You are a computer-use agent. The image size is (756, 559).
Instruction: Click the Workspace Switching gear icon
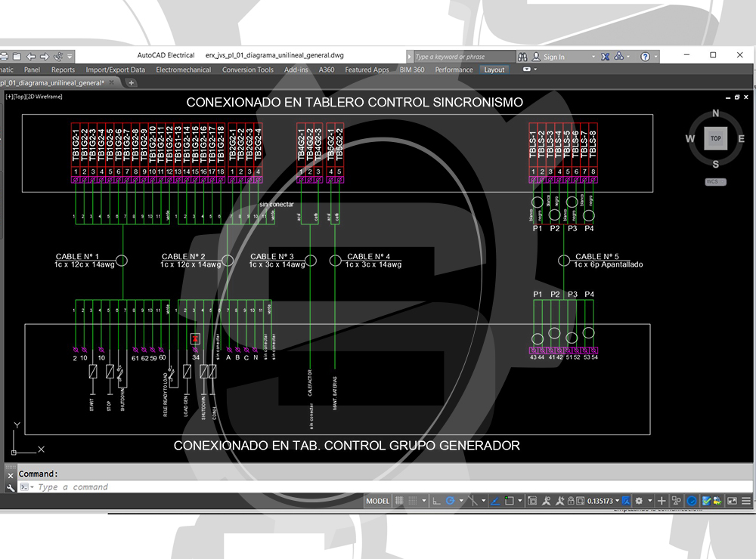coord(640,501)
